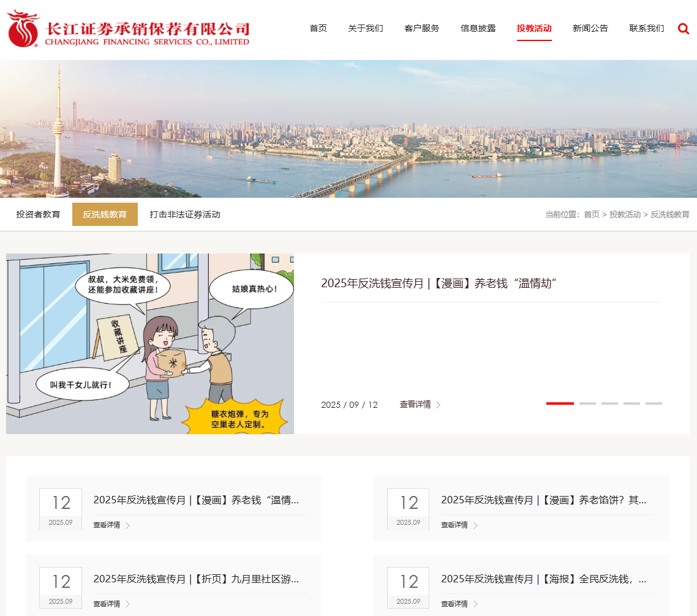The width and height of the screenshot is (697, 616).
Task: Select the third carousel slide indicator
Action: click(609, 404)
